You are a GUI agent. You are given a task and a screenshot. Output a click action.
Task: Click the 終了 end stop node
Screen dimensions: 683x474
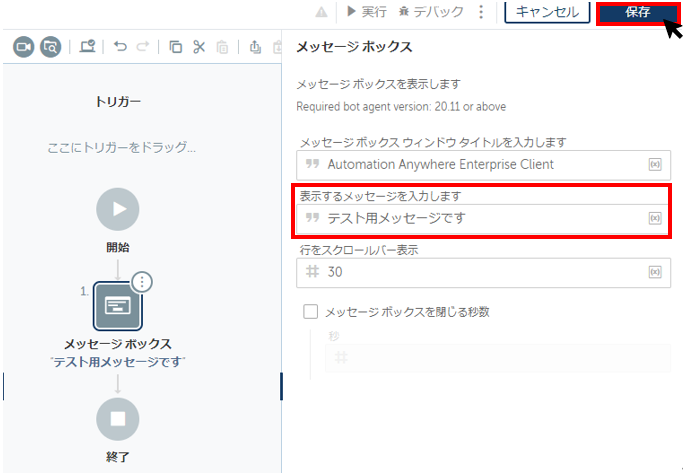coord(118,419)
